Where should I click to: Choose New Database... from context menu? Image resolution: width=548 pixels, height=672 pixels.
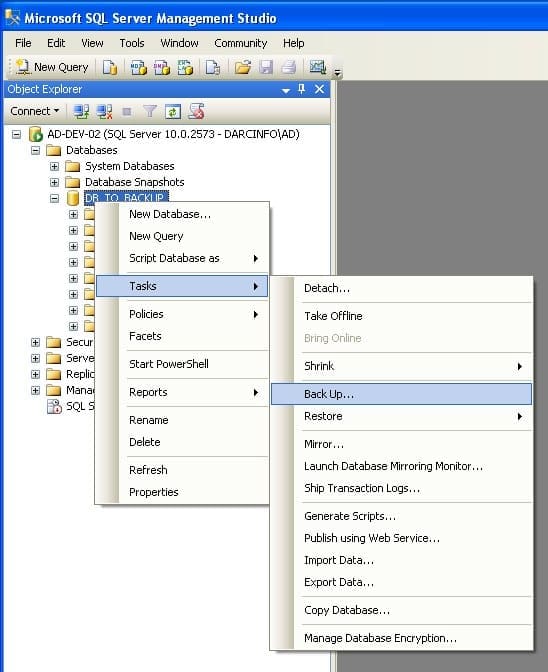point(183,214)
